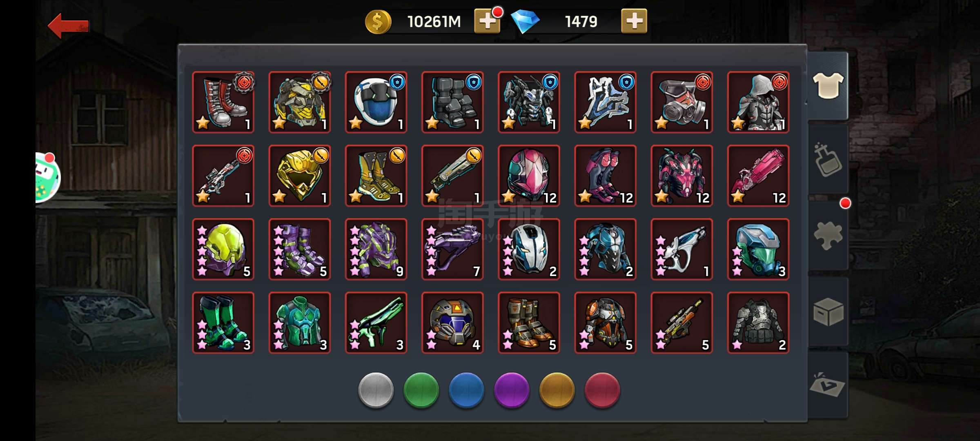Select the gas mask headgear item
Viewport: 980px width, 441px height.
(682, 102)
